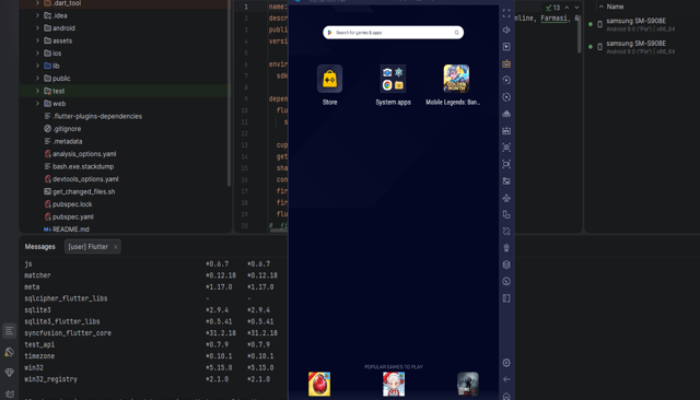Click the home icon in emulator sidebar
Image resolution: width=700 pixels, height=400 pixels.
[506, 396]
